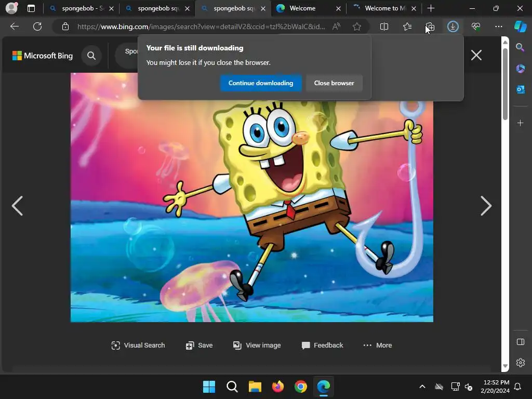Open File Explorer from taskbar
This screenshot has height=399, width=532.
(255, 387)
